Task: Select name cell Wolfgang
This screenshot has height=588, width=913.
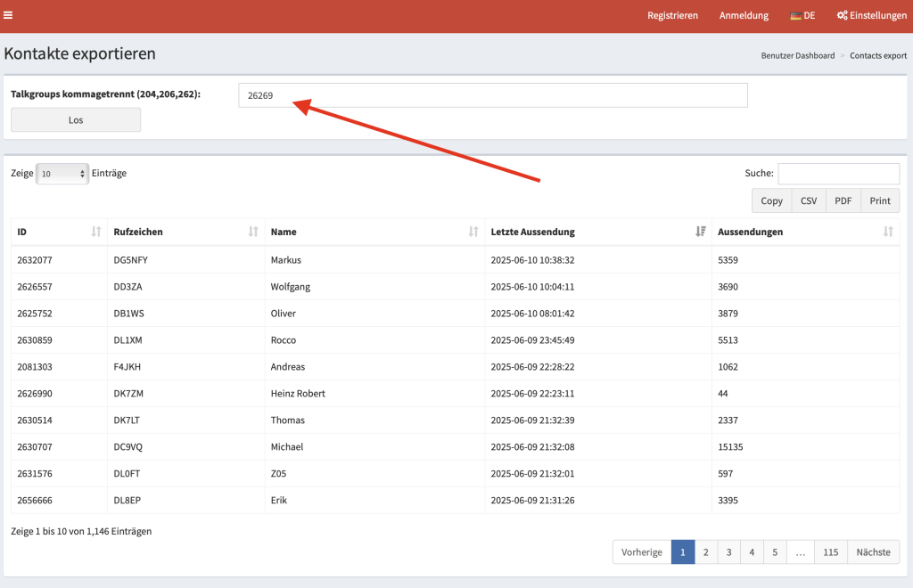Action: [x=291, y=287]
